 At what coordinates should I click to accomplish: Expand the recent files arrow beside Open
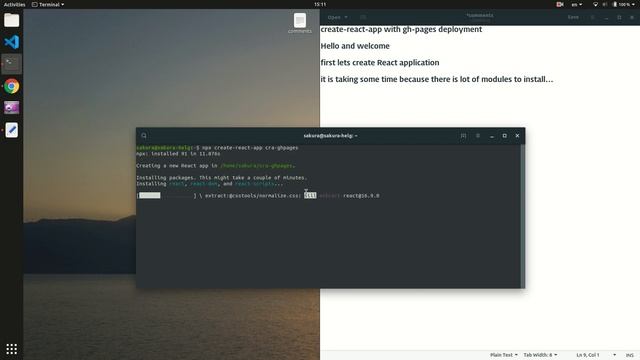[x=346, y=17]
